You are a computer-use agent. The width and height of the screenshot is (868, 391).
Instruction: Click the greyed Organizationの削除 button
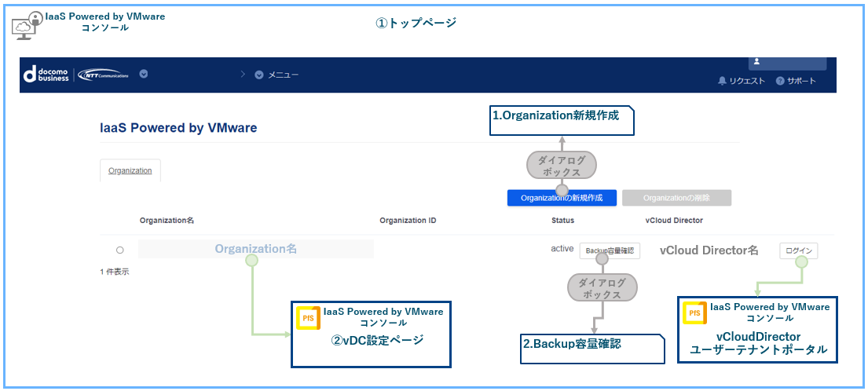coord(676,198)
